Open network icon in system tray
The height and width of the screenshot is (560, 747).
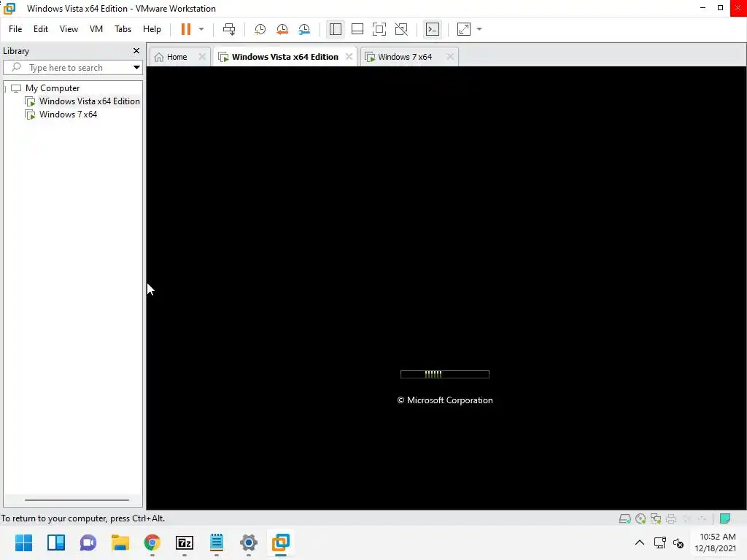click(x=659, y=542)
